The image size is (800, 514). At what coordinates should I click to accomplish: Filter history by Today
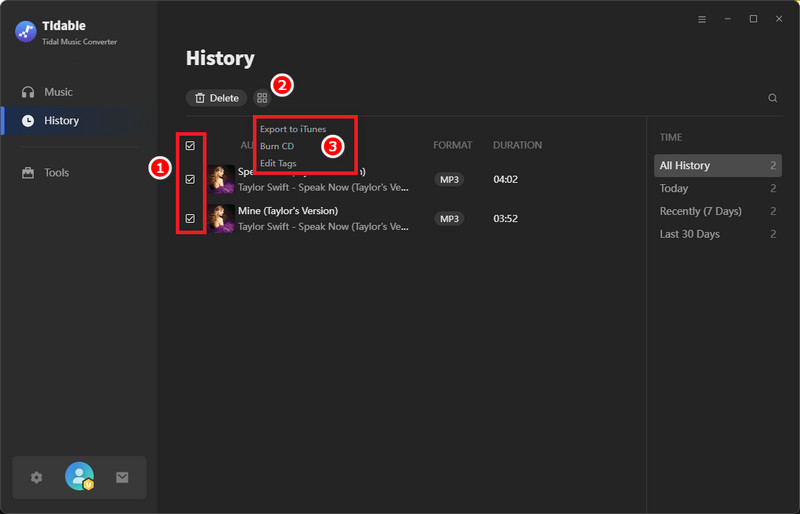[674, 188]
